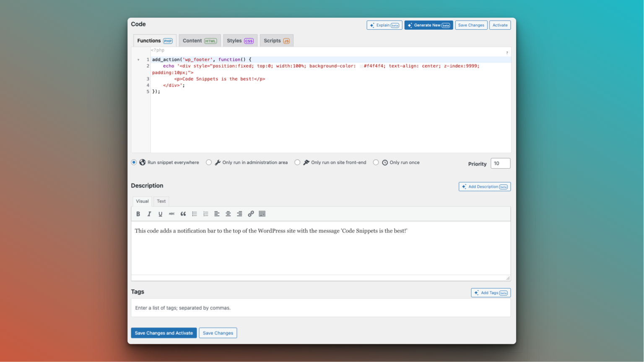Select Only run once
This screenshot has width=644, height=362.
pos(376,162)
